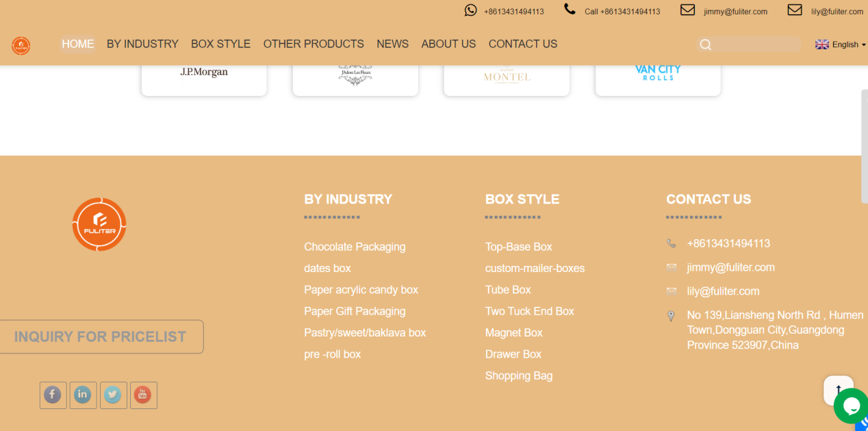Screen dimensions: 868x431
Task: Open the green live chat bubble
Action: click(851, 406)
